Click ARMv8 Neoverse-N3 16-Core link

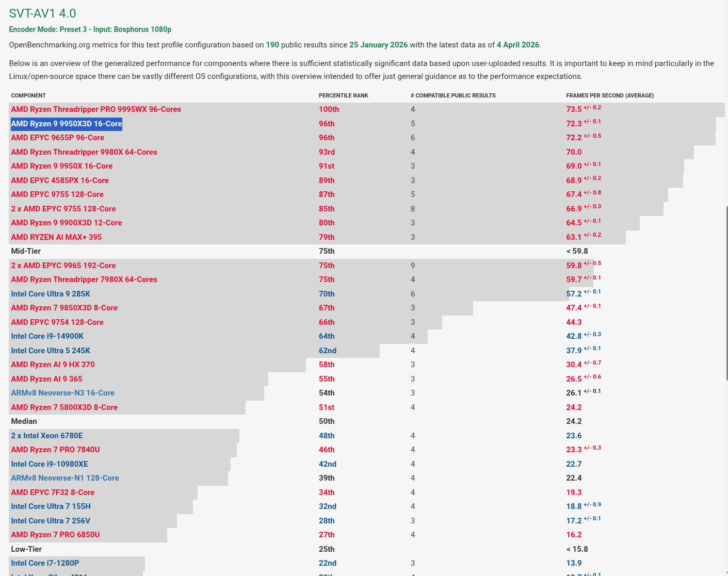[x=63, y=393]
